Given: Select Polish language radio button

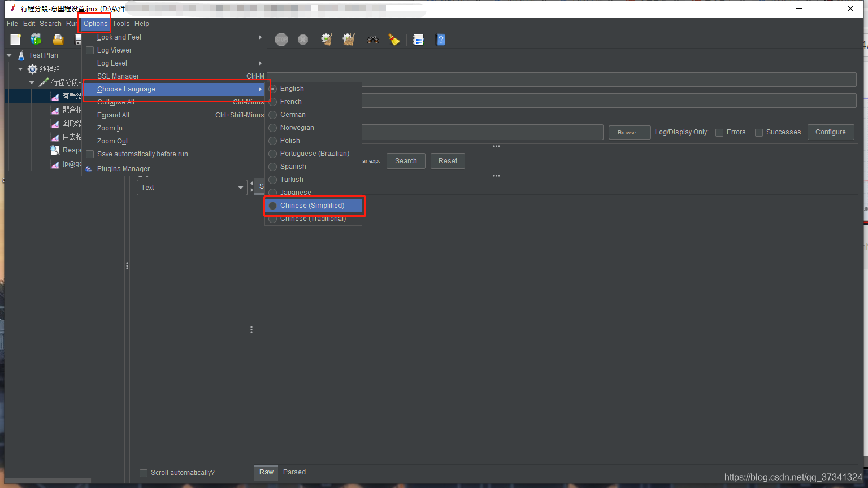Looking at the screenshot, I should tap(273, 141).
